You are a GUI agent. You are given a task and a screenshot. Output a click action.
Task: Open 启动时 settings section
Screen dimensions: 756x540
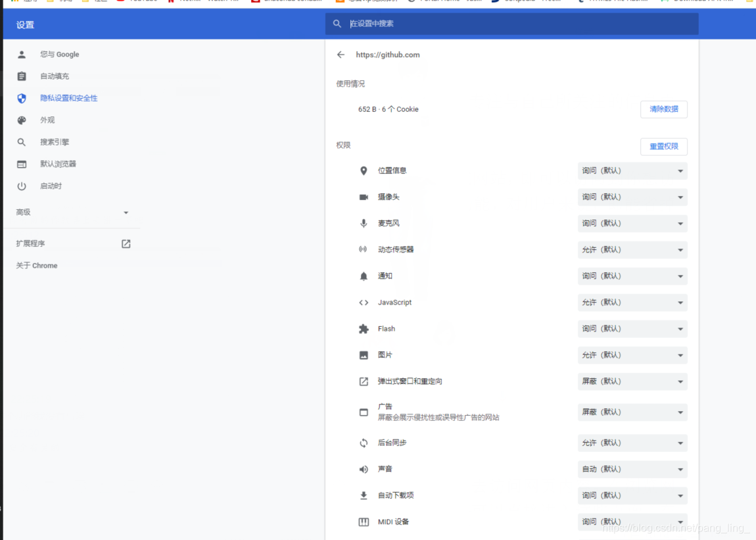[51, 186]
